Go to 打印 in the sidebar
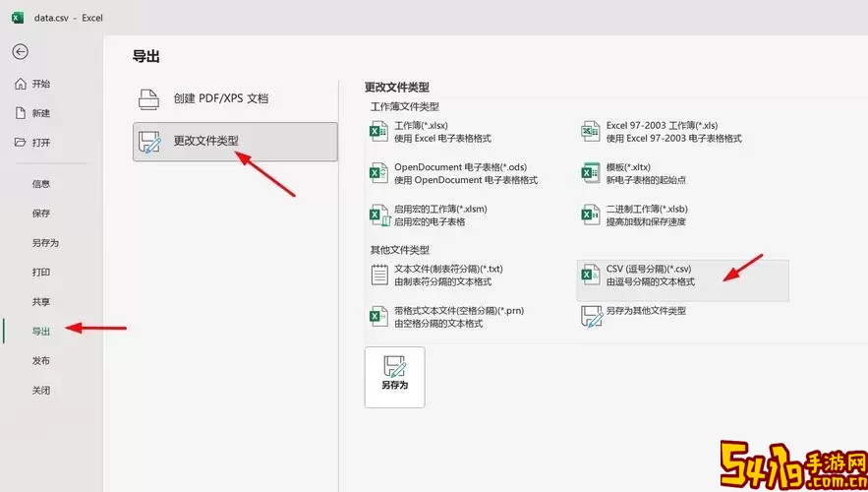The height and width of the screenshot is (492, 868). tap(41, 272)
